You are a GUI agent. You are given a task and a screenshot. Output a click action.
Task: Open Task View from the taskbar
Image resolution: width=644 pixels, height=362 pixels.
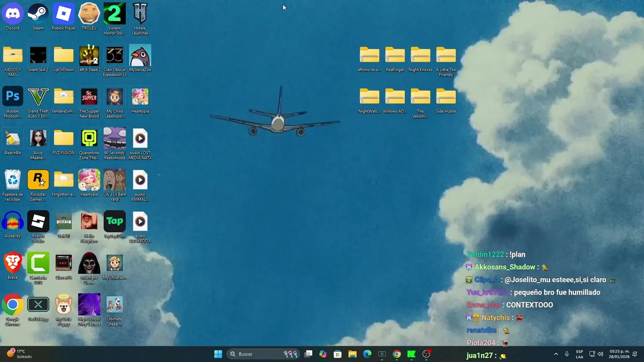[308, 354]
